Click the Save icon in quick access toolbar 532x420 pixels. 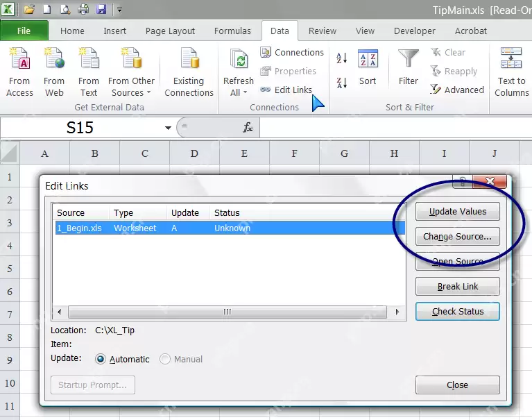101,9
